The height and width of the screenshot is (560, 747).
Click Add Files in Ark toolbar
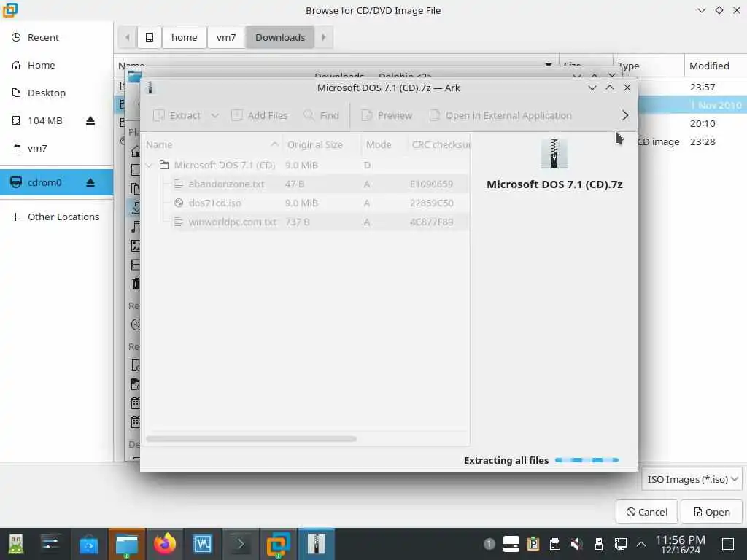pos(260,115)
